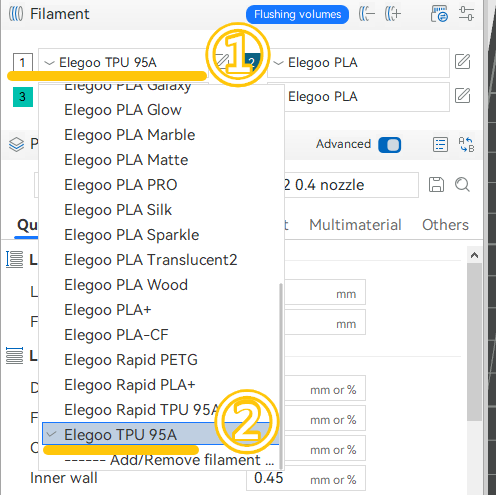
Task: Click the remove filament icon in the header
Action: click(x=367, y=14)
